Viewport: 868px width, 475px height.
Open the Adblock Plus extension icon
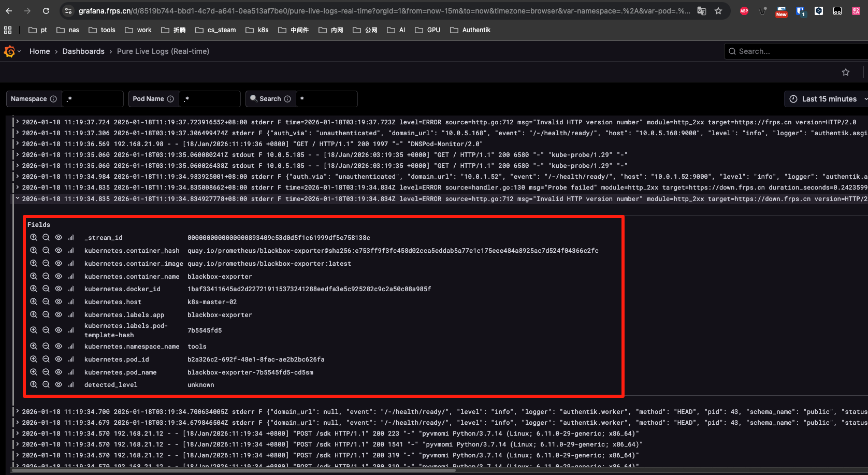tap(744, 10)
